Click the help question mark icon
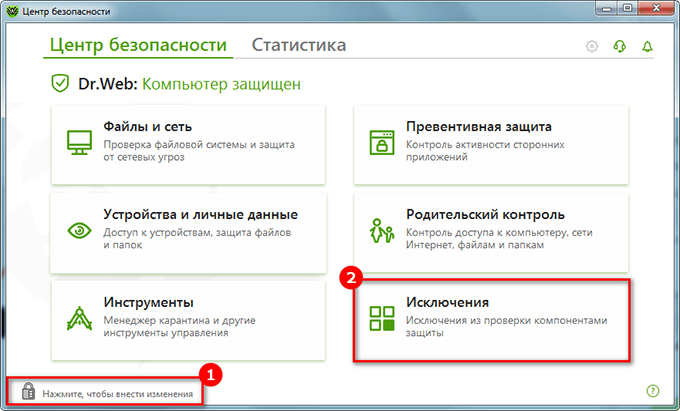The width and height of the screenshot is (680, 411). click(x=653, y=391)
